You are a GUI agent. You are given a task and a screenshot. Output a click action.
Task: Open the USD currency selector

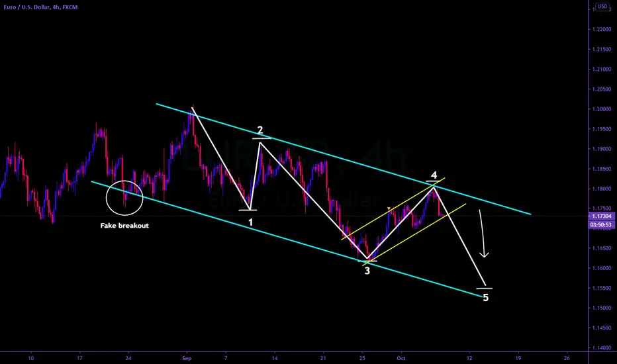pos(602,7)
